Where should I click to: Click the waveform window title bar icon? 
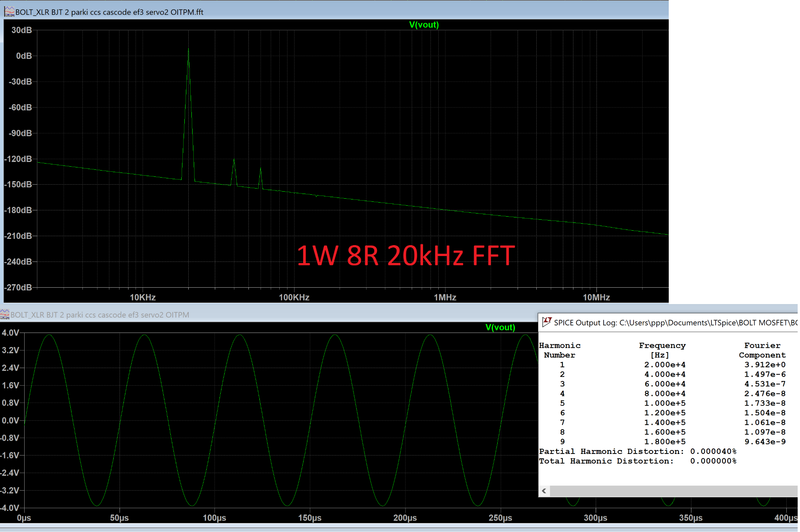click(5, 315)
